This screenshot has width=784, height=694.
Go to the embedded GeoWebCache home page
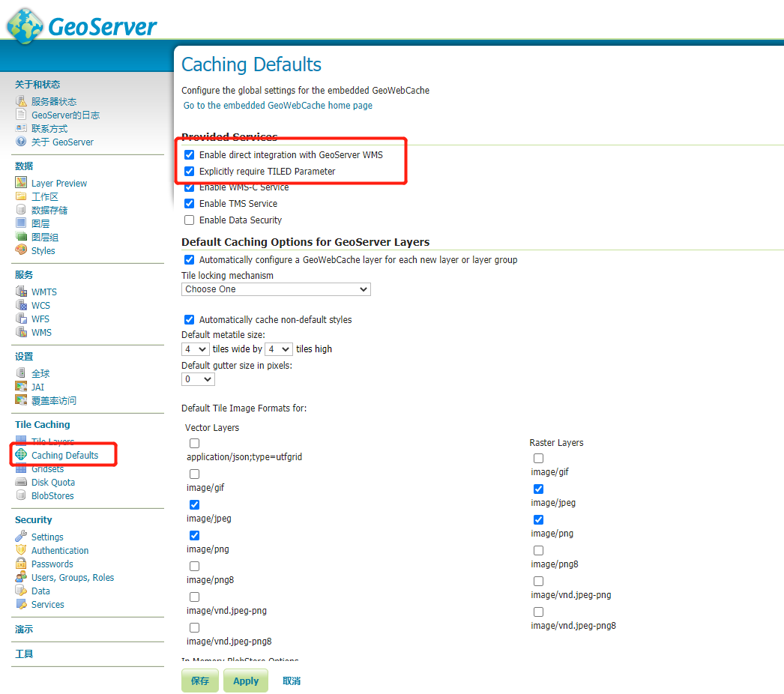[277, 105]
